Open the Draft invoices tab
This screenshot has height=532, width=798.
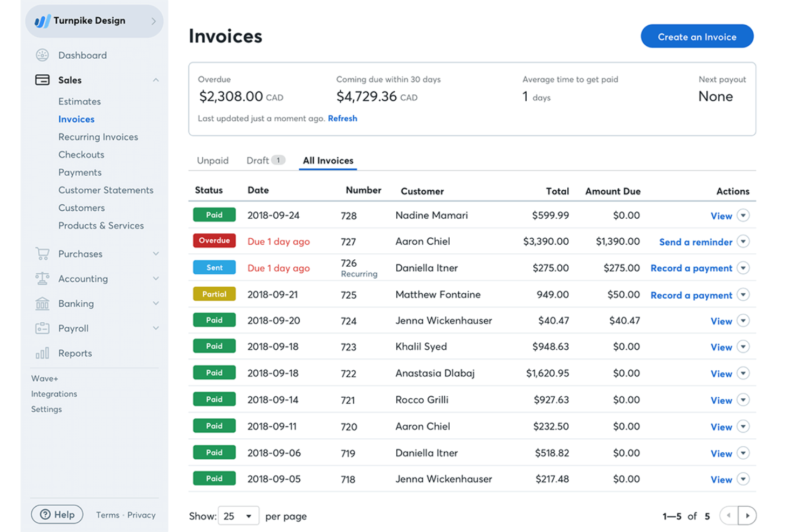click(258, 160)
